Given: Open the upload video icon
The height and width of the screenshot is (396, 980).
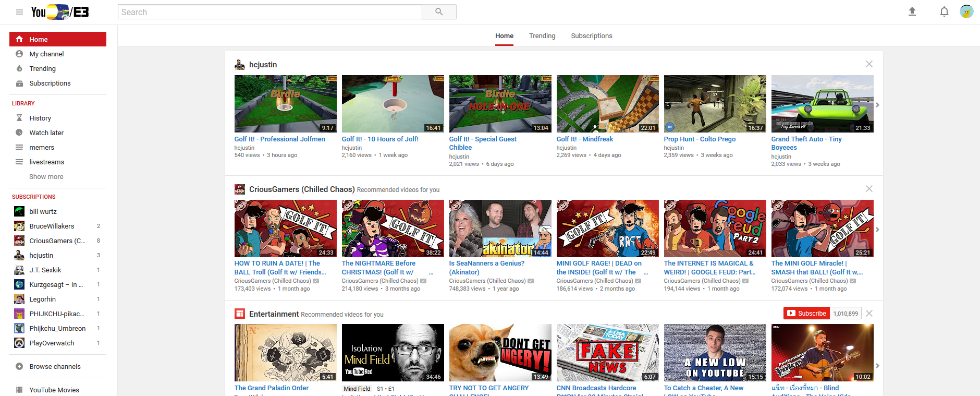Looking at the screenshot, I should click(x=912, y=11).
